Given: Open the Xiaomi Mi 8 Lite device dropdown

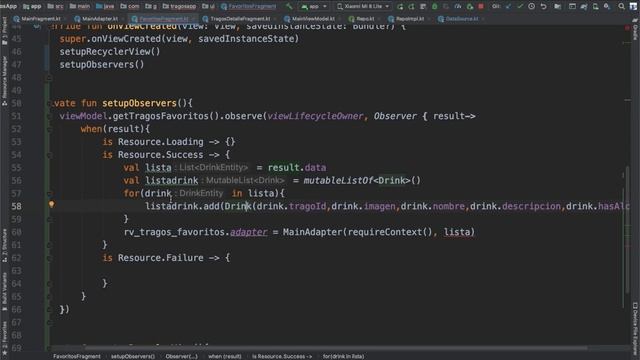Looking at the screenshot, I should coord(363,7).
